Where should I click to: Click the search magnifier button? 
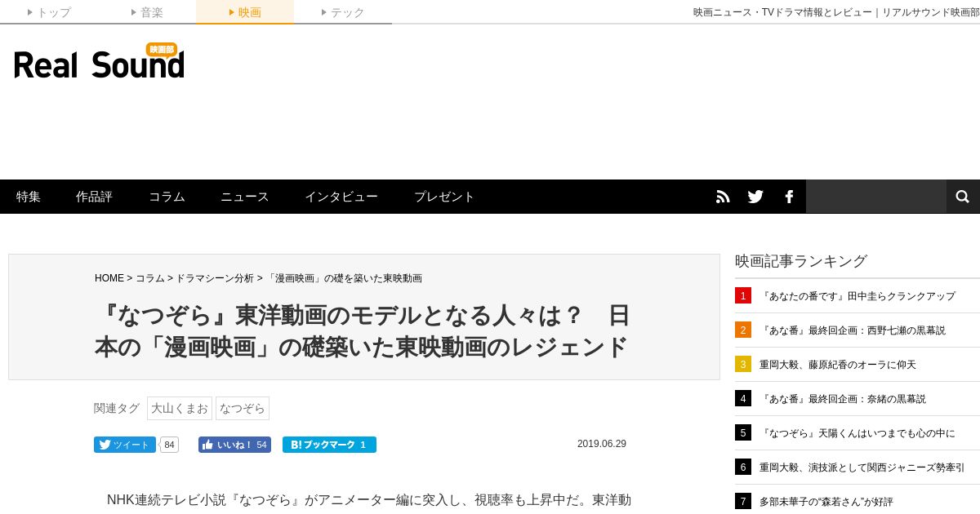(x=963, y=197)
